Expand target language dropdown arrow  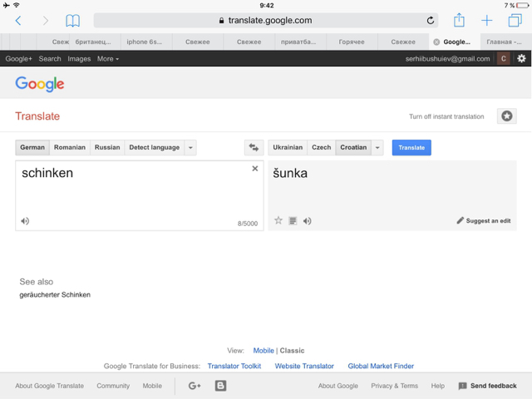(377, 148)
